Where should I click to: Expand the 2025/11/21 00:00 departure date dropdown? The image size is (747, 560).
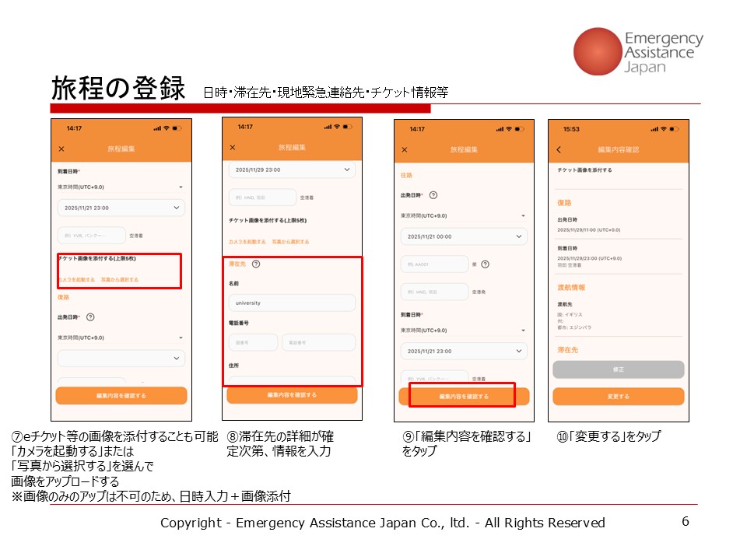point(464,236)
